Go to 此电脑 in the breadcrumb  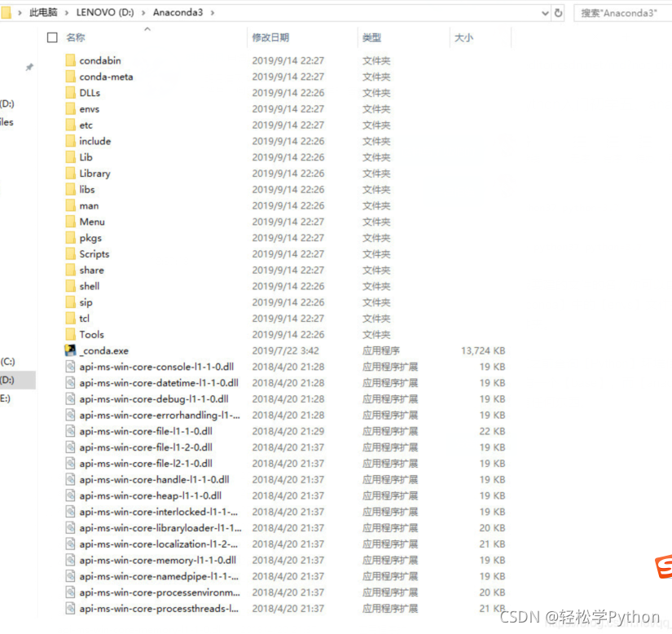pyautogui.click(x=43, y=12)
